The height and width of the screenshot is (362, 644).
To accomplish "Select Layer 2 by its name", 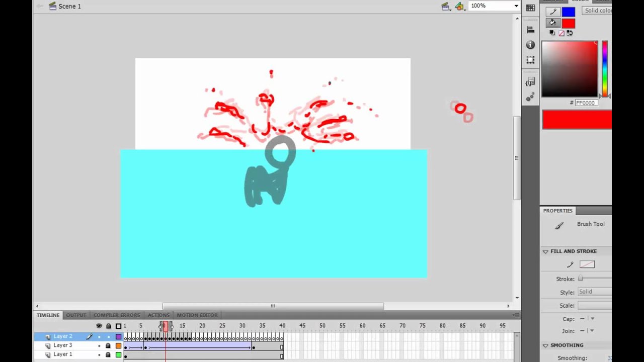I will (63, 336).
